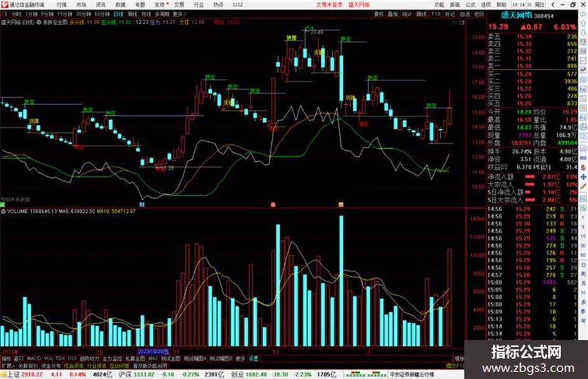This screenshot has width=588, height=379.
Task: Switch chart to 15分钟 period
Action: click(65, 14)
